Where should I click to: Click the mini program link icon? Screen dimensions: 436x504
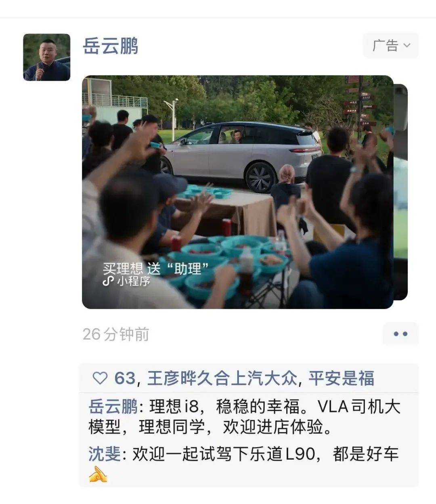point(108,281)
